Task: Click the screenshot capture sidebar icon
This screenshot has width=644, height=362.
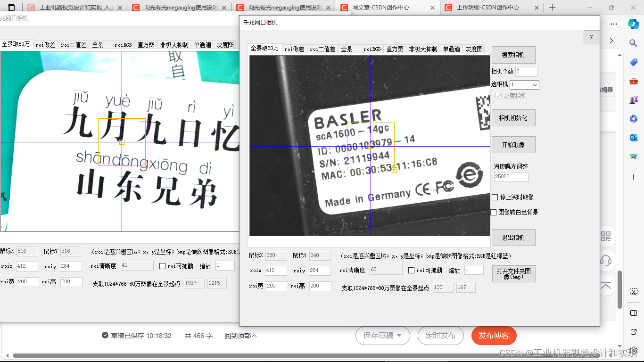Action: click(x=634, y=292)
